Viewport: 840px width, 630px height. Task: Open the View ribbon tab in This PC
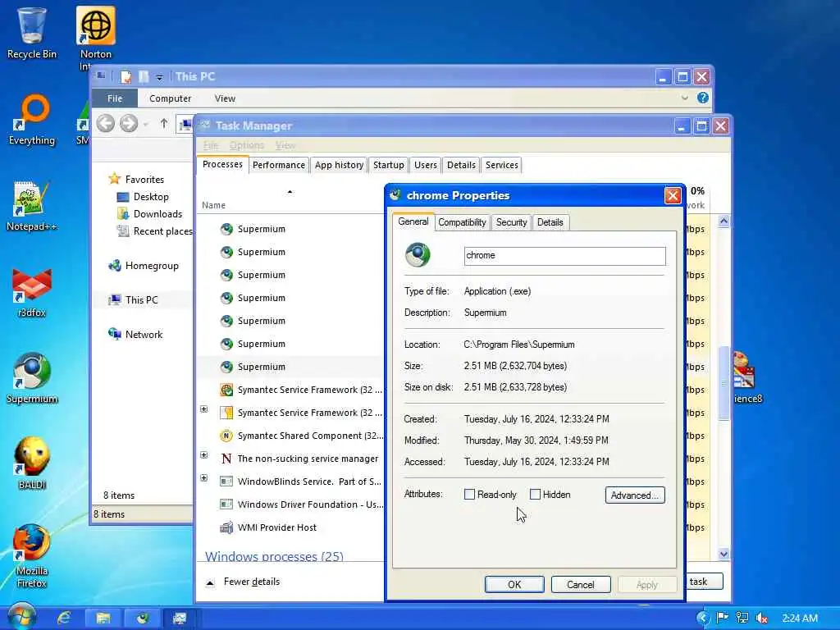coord(225,98)
